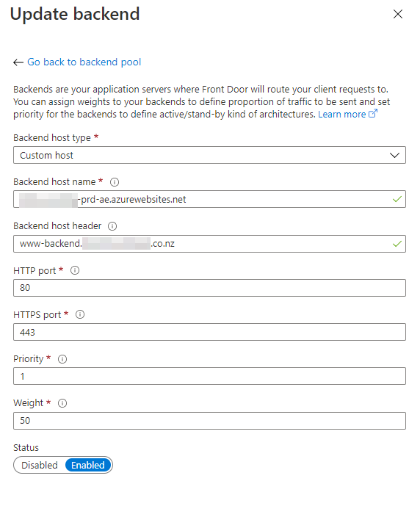Click the info icon next to HTTP port
420x506 pixels.
click(x=75, y=270)
